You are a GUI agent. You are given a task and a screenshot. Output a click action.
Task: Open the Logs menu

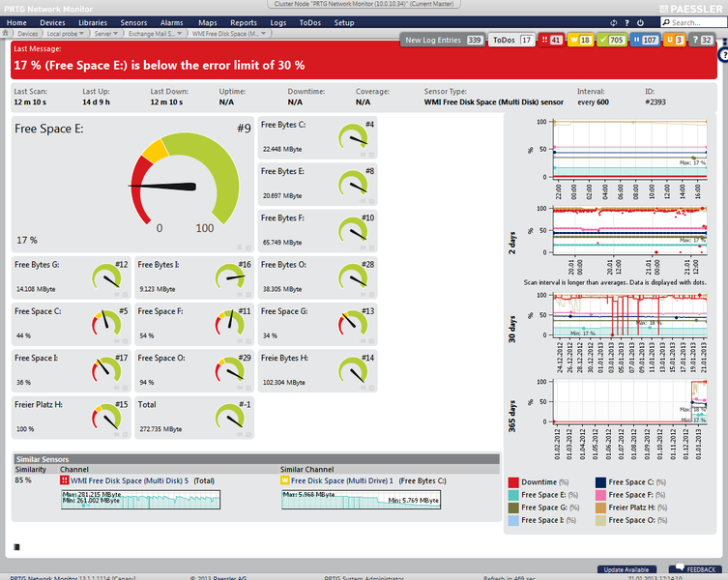(278, 23)
